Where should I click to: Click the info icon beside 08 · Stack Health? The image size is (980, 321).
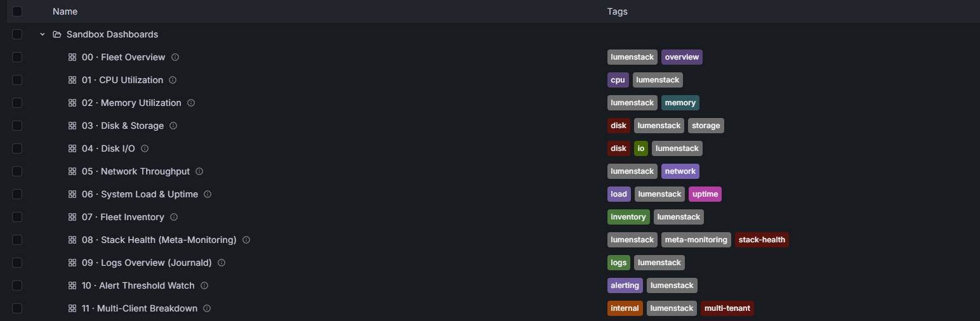(x=246, y=240)
